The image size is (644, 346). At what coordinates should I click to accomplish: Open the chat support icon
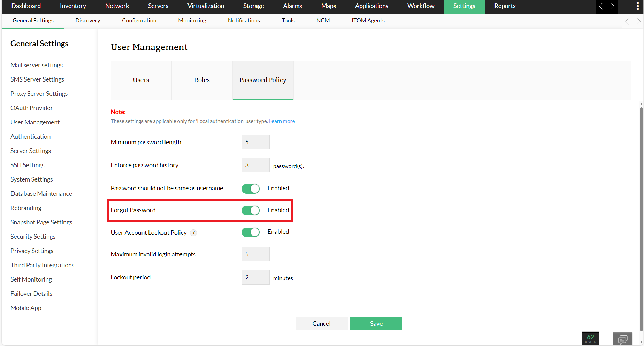tap(623, 339)
